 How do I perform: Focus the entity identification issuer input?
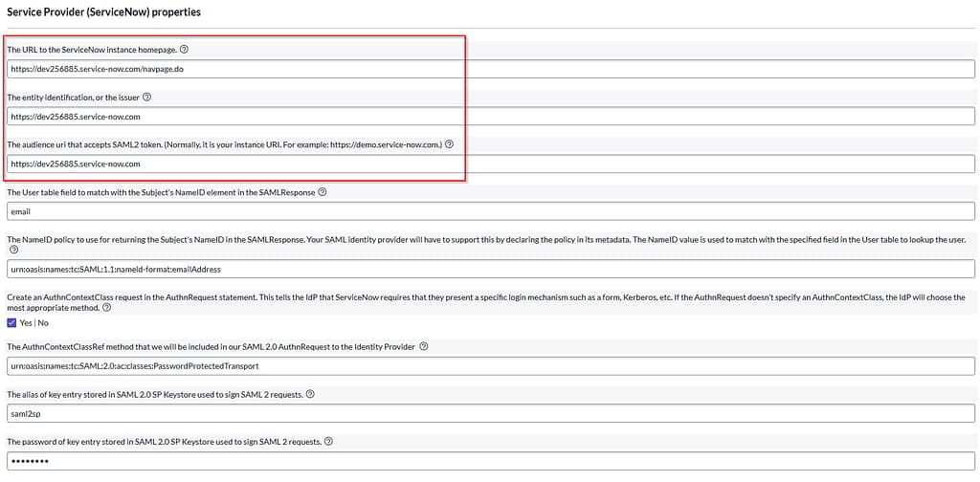[x=491, y=117]
